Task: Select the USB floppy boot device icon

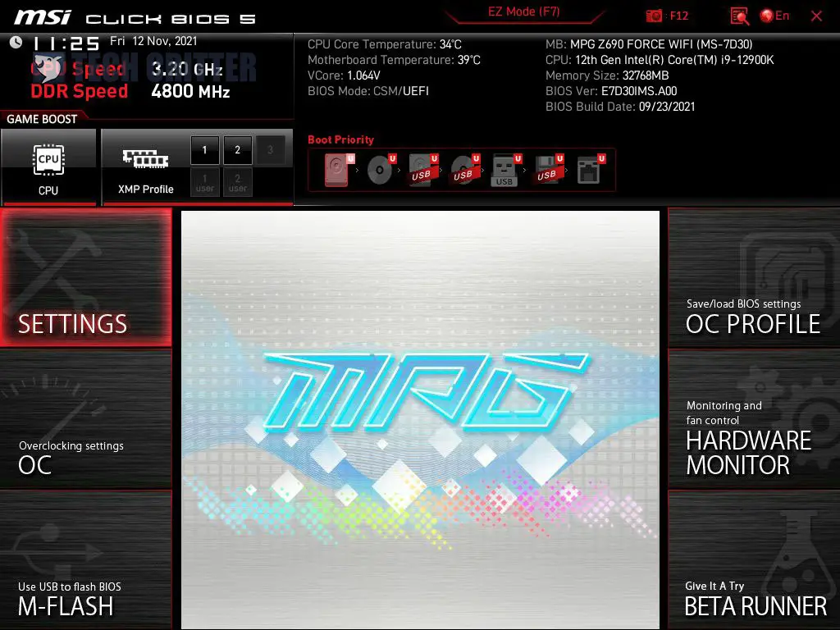Action: [548, 170]
